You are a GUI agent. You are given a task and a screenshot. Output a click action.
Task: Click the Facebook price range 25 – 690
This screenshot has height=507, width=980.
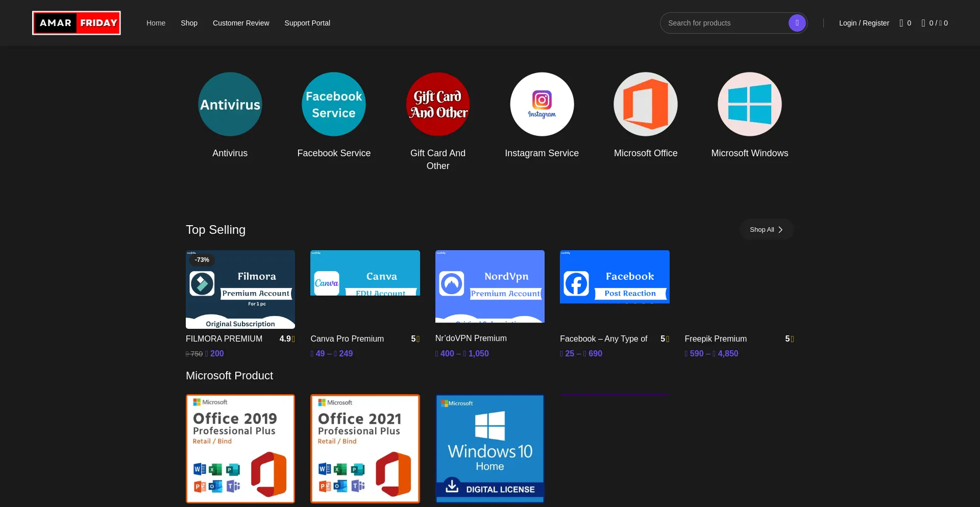581,353
